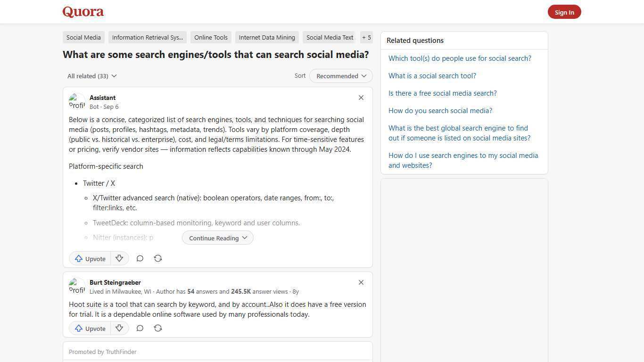
Task: Downvote the Assistant's answer
Action: pos(119,258)
